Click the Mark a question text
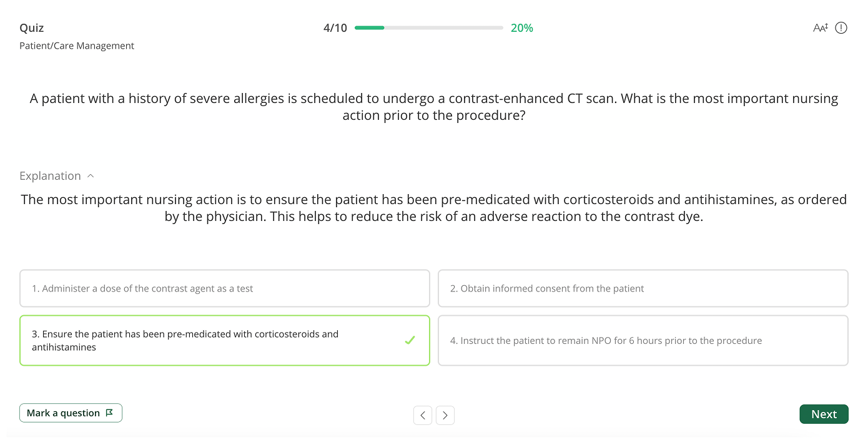 click(63, 413)
